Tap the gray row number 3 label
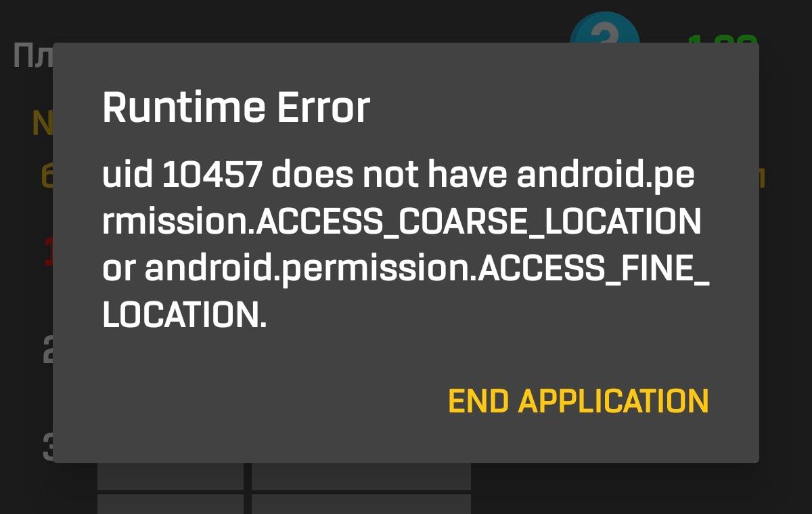 point(48,447)
